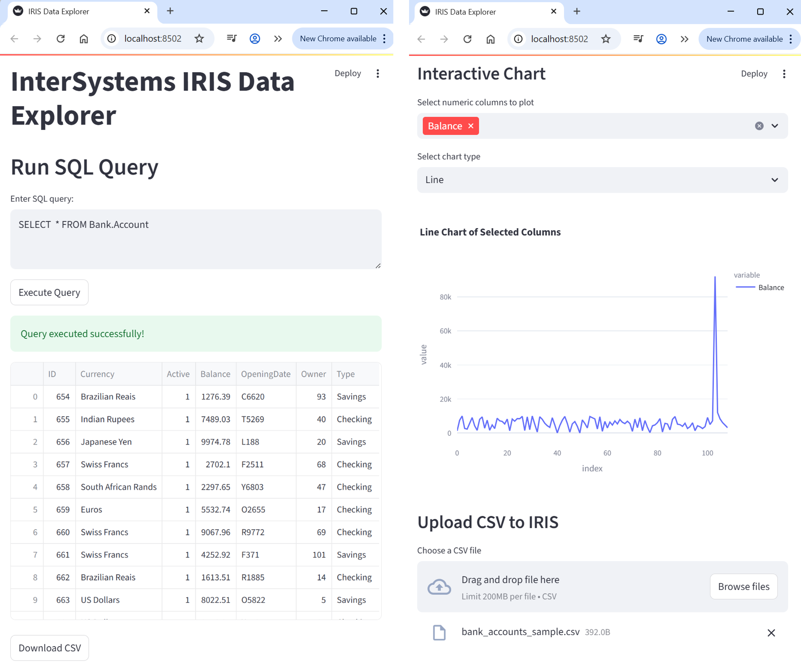Viewport: 801px width, 672px height.
Task: Expand the hidden extensions chevron
Action: (x=278, y=39)
